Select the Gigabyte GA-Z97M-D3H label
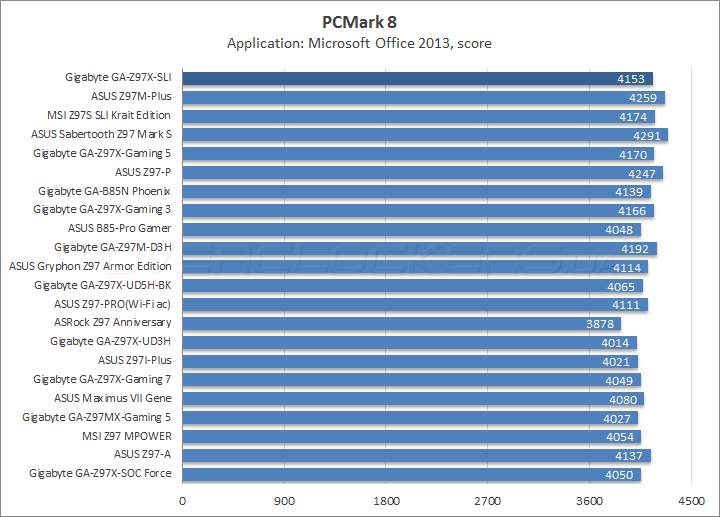Viewport: 720px width, 517px height. point(113,247)
